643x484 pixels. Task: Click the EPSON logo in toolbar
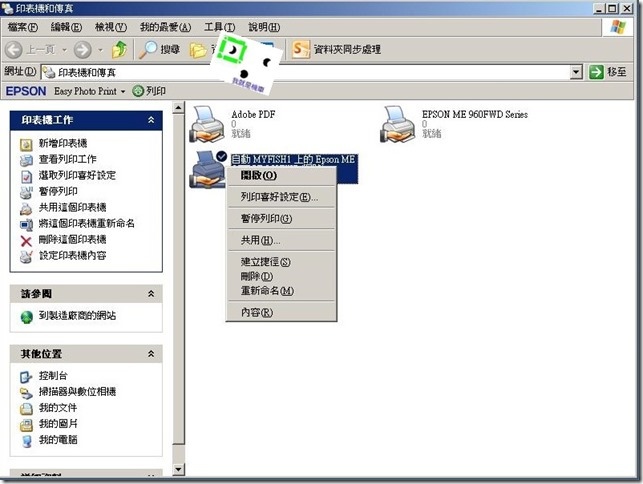tap(26, 91)
